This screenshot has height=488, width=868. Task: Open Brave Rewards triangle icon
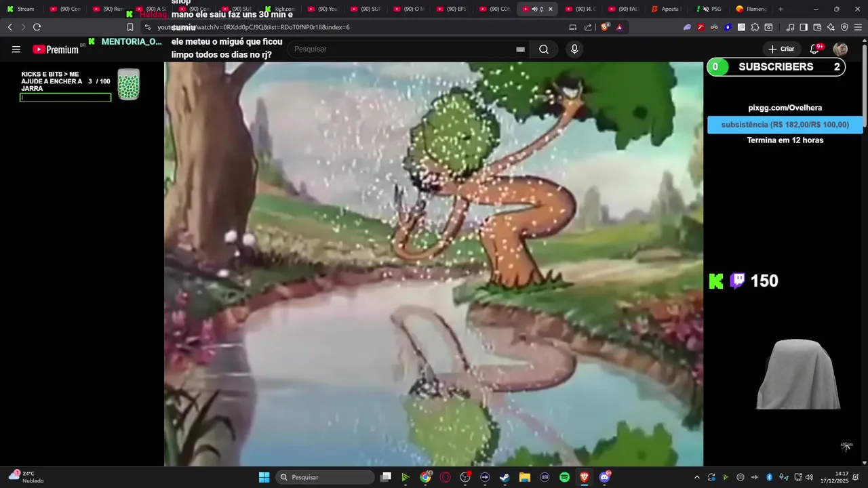pyautogui.click(x=619, y=27)
